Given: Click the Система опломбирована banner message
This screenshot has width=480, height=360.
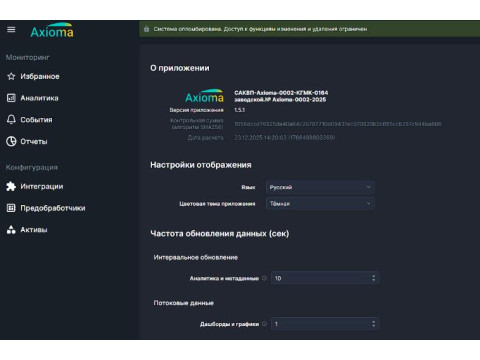Looking at the screenshot, I should [x=260, y=29].
